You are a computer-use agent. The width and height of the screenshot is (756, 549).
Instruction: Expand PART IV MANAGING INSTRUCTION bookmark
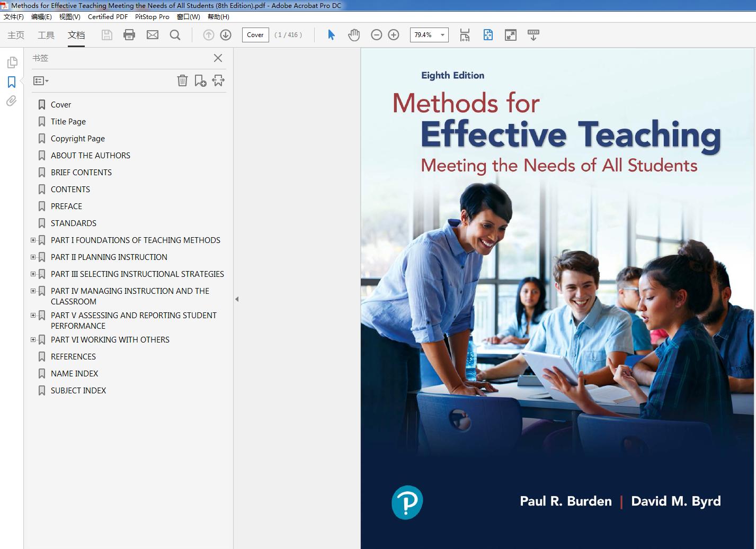(33, 291)
